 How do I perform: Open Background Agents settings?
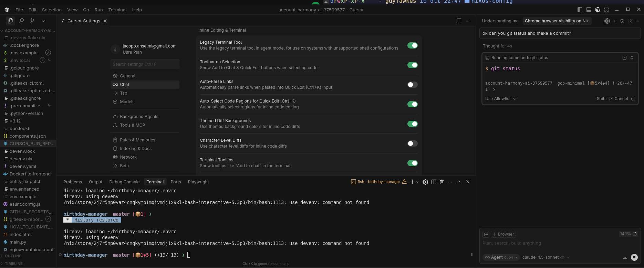coord(145,117)
